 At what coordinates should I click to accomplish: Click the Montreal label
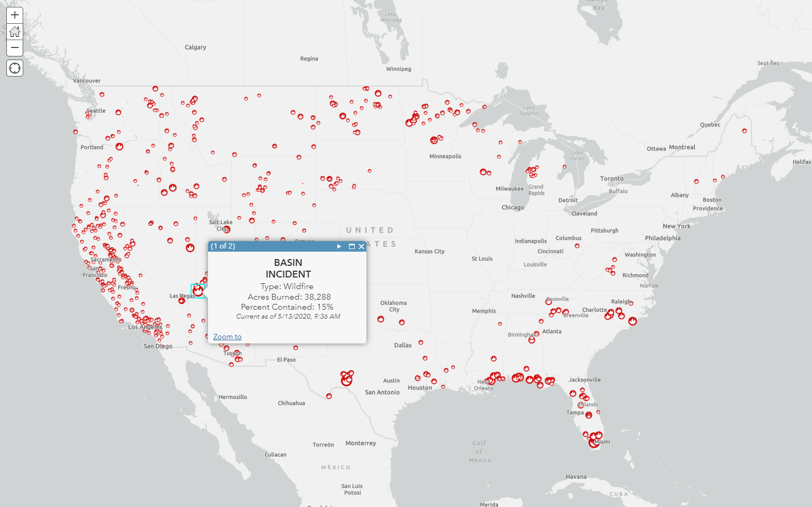[682, 148]
